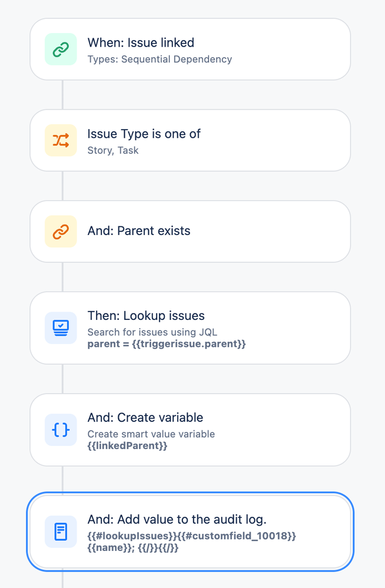Select the "Issue Type is one of" condition title
The width and height of the screenshot is (385, 588).
click(144, 134)
